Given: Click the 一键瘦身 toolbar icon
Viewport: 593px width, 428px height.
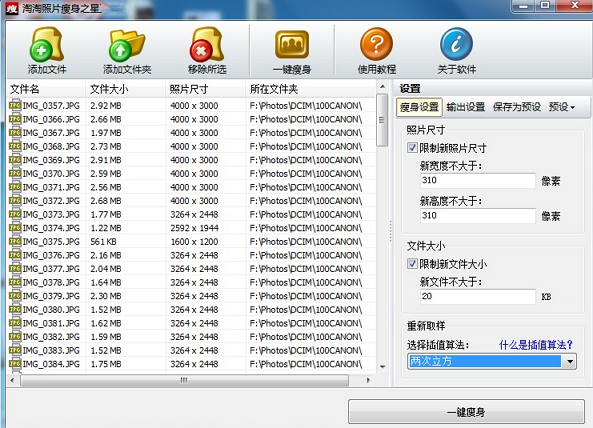Looking at the screenshot, I should [x=292, y=45].
